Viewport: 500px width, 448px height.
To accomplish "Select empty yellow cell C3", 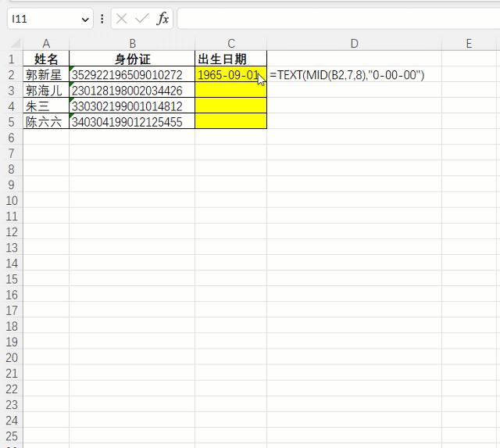I will tap(231, 90).
